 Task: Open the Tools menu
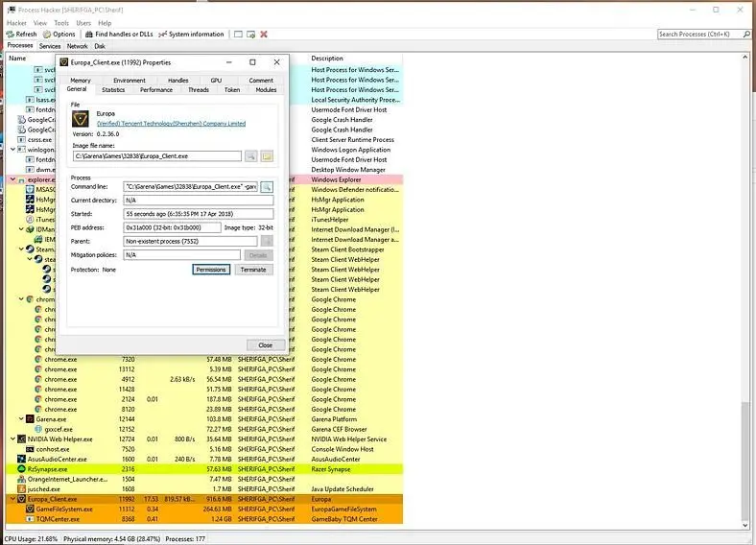click(x=61, y=23)
